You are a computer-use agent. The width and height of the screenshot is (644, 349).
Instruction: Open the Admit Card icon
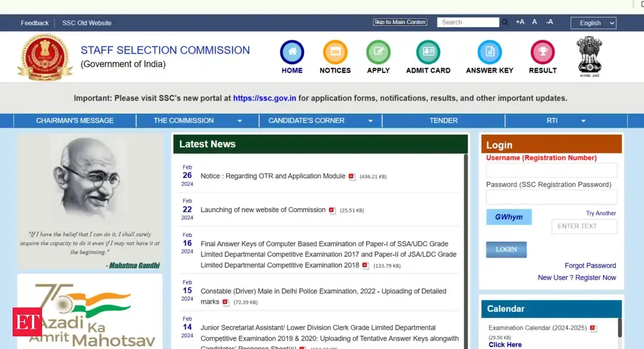click(428, 52)
